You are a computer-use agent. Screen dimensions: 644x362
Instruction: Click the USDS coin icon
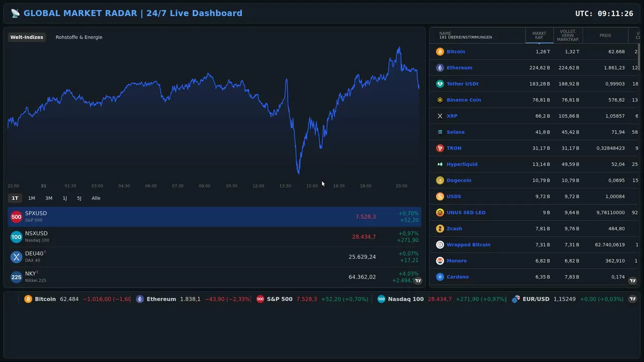[x=440, y=197]
